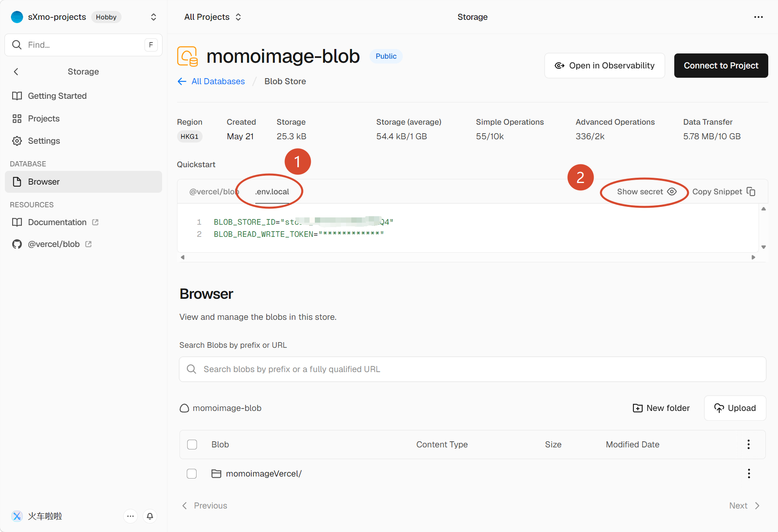Toggle Show secret visibility
This screenshot has height=532, width=778.
coord(647,192)
